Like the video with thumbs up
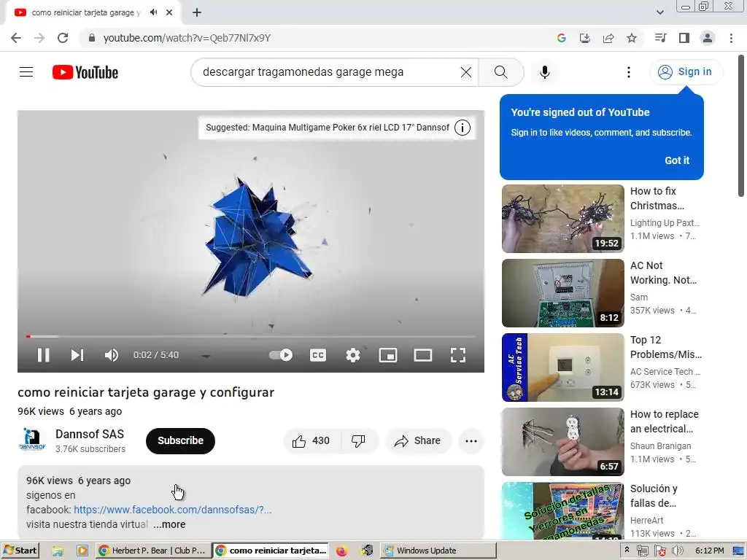This screenshot has height=560, width=747. click(311, 441)
